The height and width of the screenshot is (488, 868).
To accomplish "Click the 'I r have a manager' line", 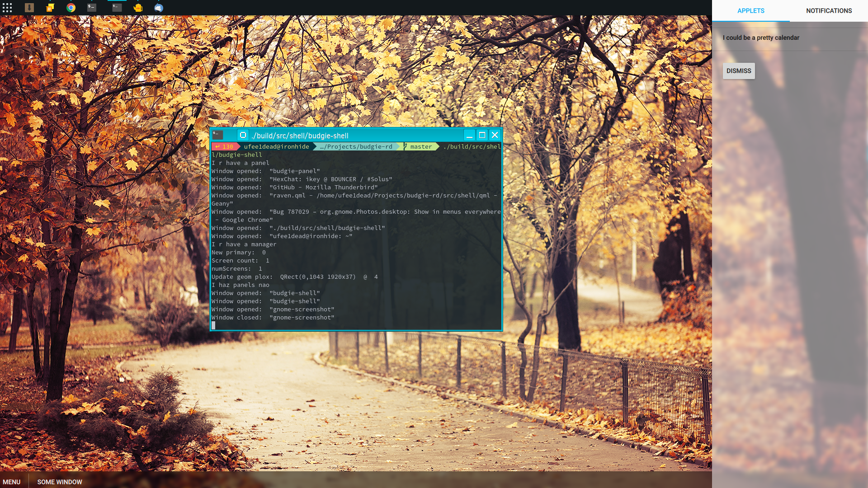I will [x=244, y=244].
